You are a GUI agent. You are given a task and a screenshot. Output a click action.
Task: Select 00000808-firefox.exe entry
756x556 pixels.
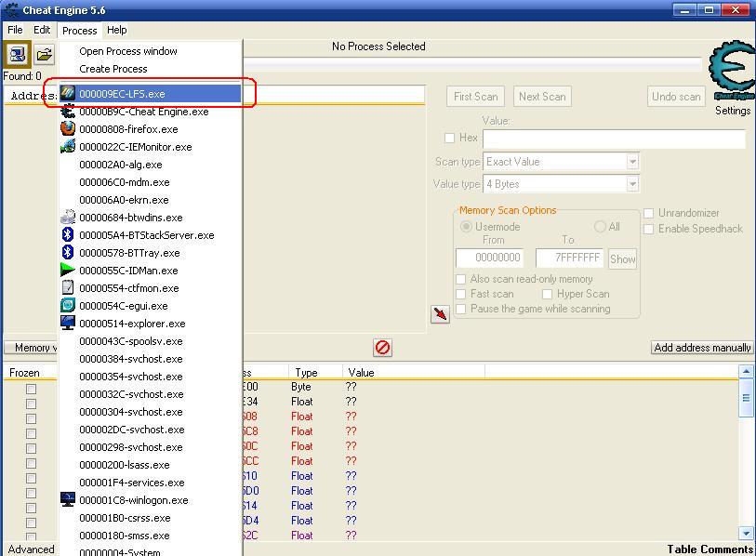(150, 129)
